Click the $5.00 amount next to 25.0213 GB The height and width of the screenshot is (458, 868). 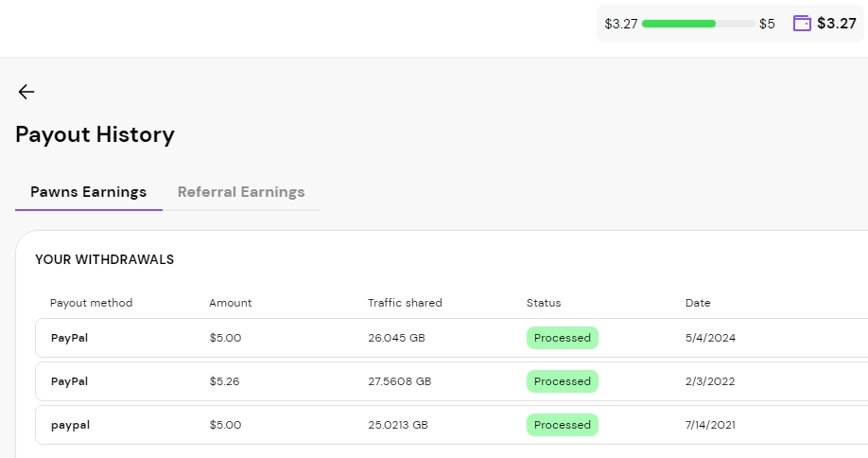click(x=225, y=425)
